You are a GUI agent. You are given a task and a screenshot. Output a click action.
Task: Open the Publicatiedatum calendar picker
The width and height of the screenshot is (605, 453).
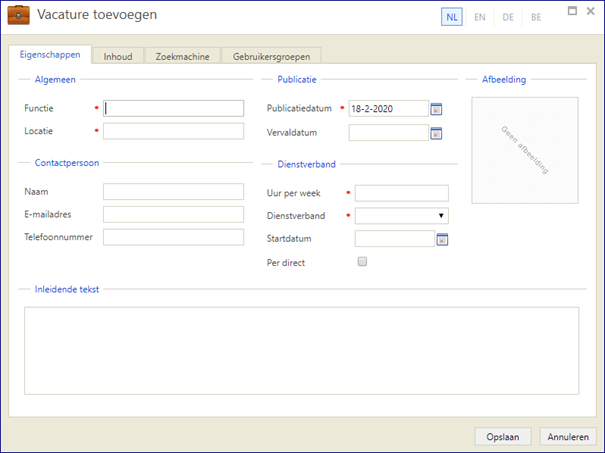(x=436, y=109)
